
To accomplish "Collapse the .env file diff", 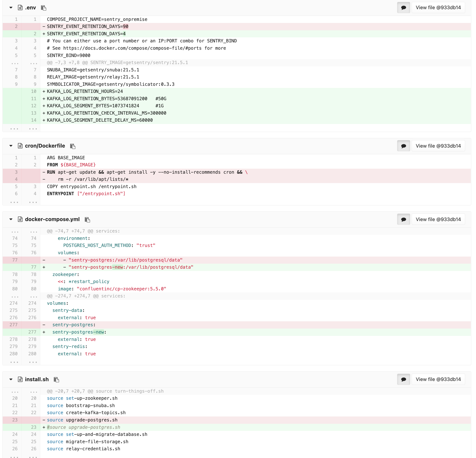I will pyautogui.click(x=11, y=8).
